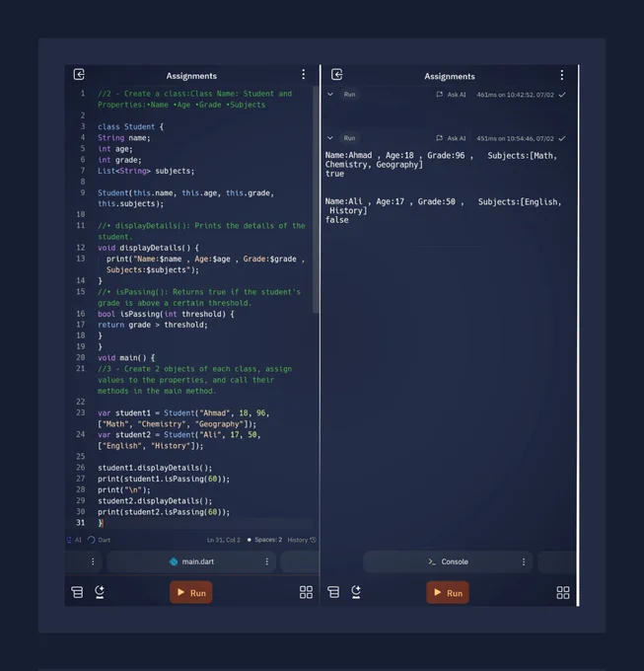Open the three-dot menu in right Assignments header
The width and height of the screenshot is (644, 671).
561,75
